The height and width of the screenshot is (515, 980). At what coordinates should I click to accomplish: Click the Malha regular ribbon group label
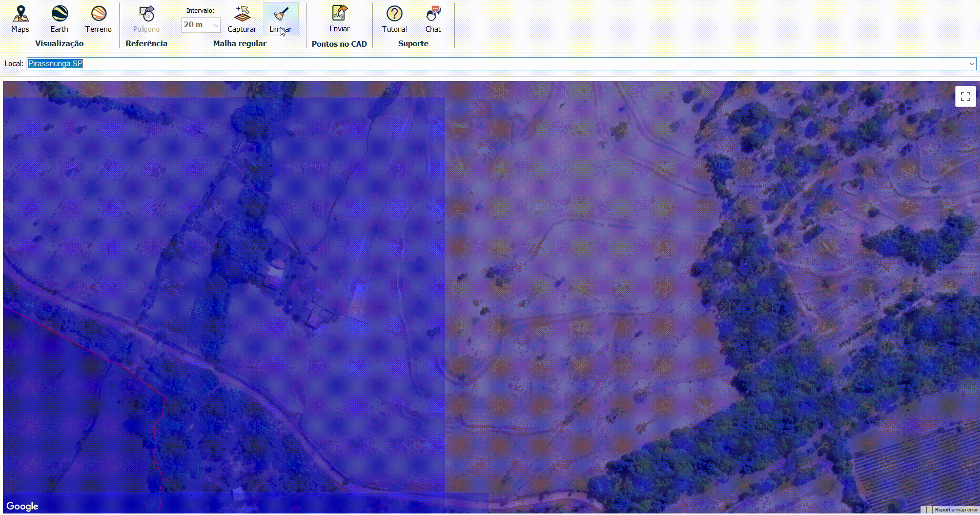(239, 43)
